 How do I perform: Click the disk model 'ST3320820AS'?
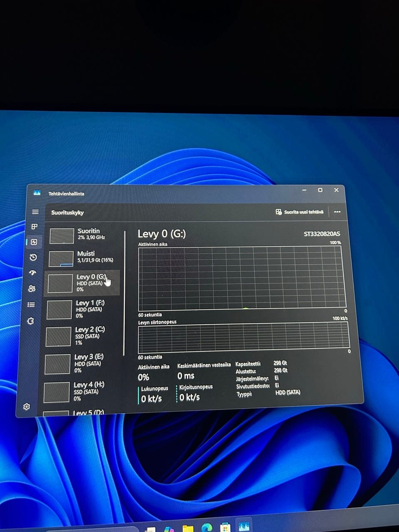point(322,234)
